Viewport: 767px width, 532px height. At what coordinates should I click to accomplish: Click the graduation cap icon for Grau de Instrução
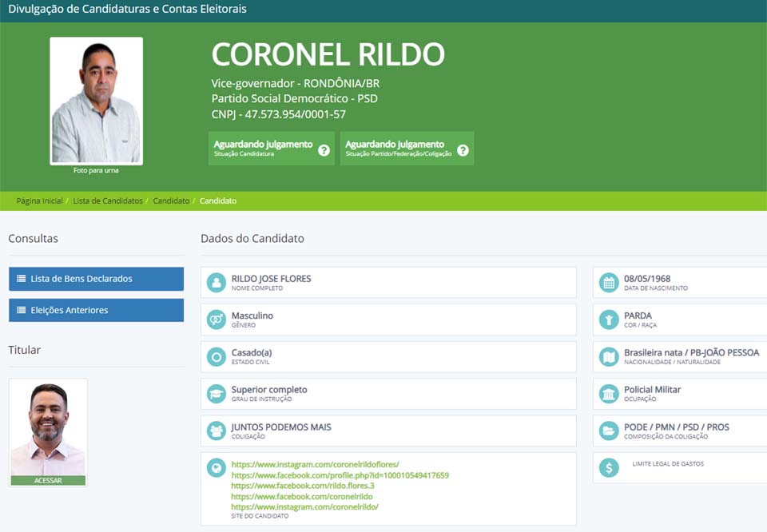coord(216,394)
